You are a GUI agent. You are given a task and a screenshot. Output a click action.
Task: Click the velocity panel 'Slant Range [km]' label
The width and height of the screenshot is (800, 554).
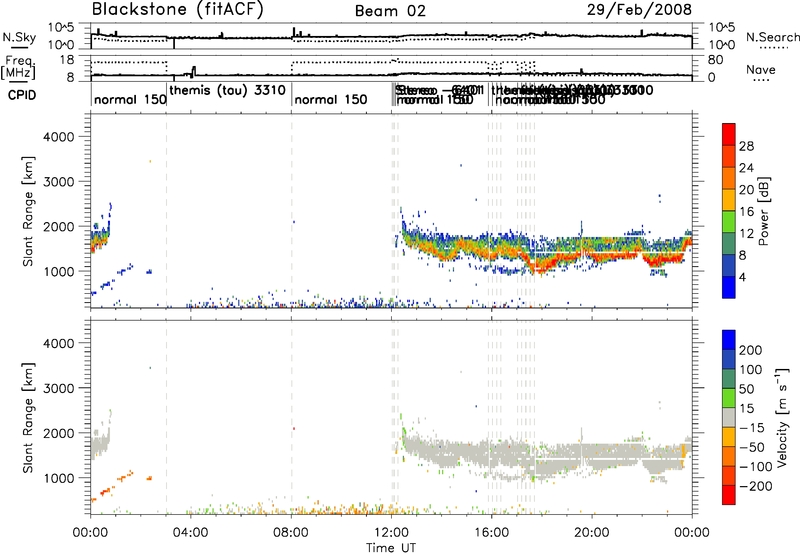pyautogui.click(x=28, y=418)
